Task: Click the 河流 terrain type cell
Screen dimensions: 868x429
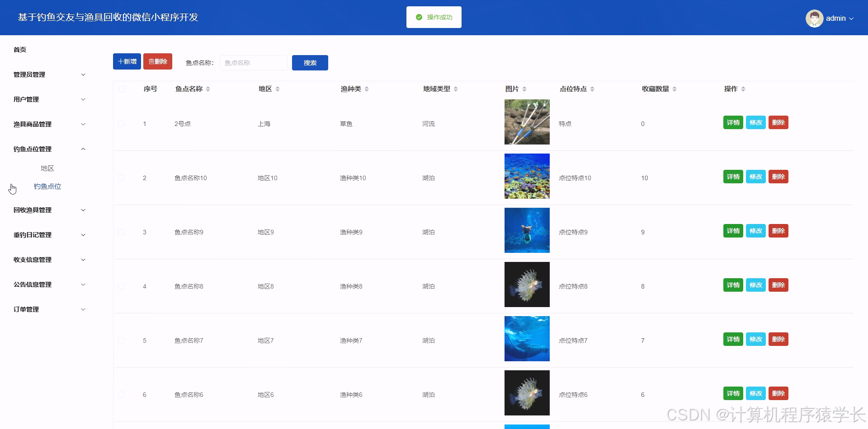Action: point(429,124)
